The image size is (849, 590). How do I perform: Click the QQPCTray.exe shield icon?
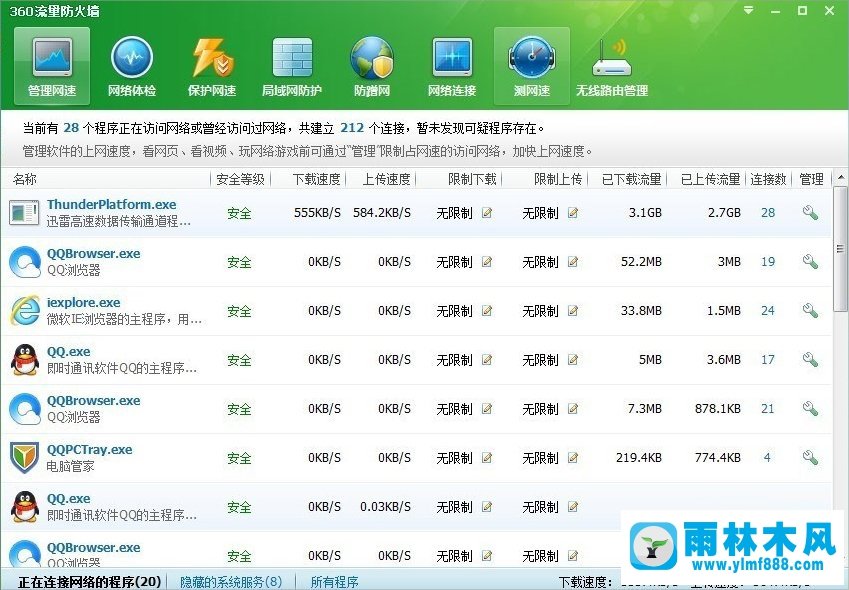point(25,458)
